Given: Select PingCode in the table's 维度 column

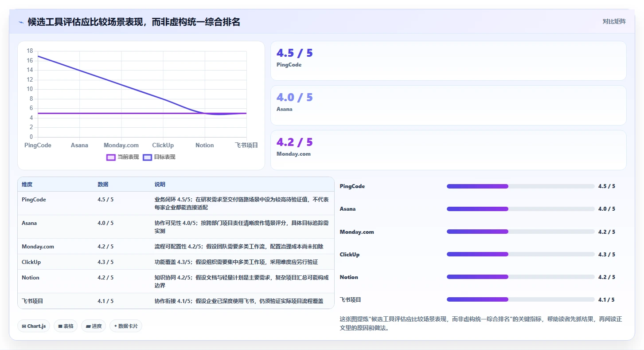Looking at the screenshot, I should tap(34, 200).
